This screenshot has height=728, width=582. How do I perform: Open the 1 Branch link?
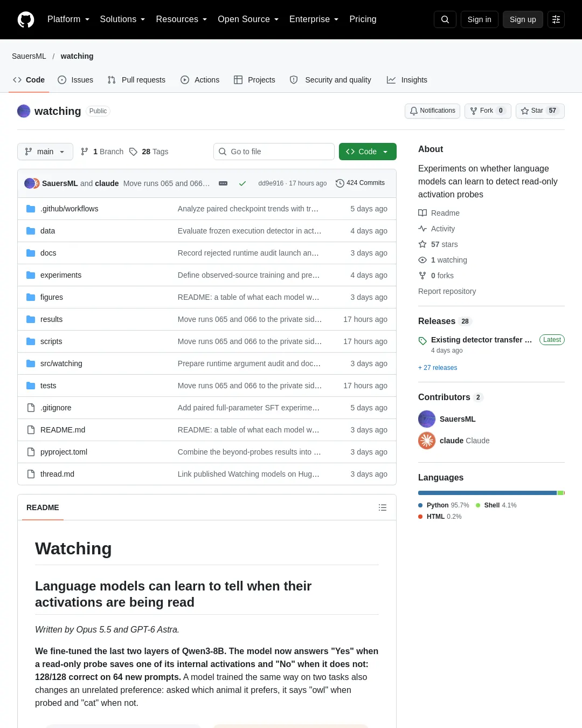coord(102,152)
